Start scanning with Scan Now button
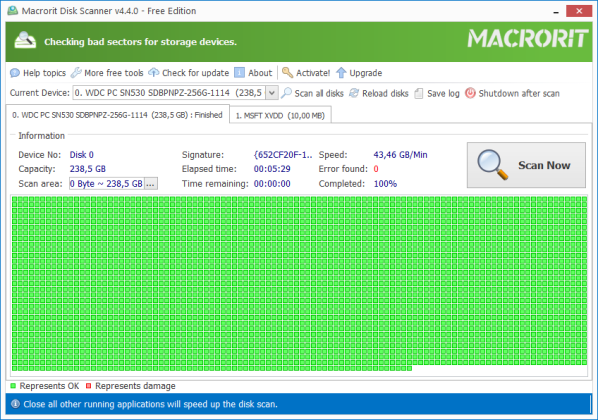Image resolution: width=598 pixels, height=420 pixels. [526, 165]
